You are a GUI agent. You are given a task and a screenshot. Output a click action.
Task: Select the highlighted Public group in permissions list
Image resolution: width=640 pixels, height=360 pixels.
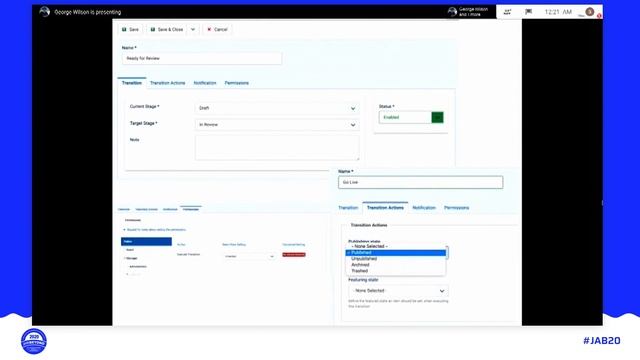pos(146,242)
